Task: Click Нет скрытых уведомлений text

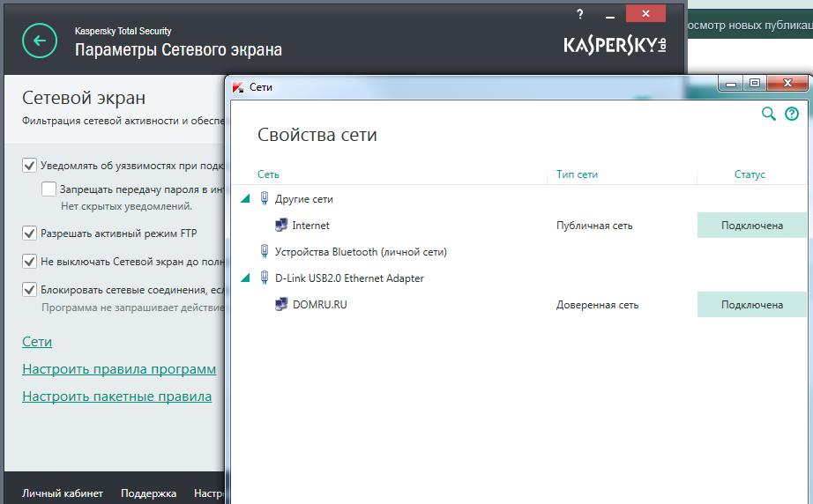Action: [x=126, y=206]
